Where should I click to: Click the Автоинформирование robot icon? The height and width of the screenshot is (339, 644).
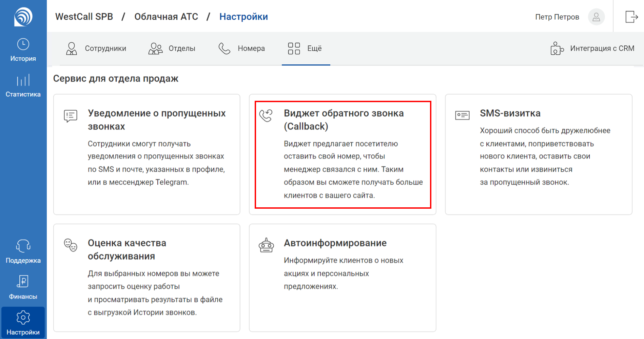click(266, 245)
